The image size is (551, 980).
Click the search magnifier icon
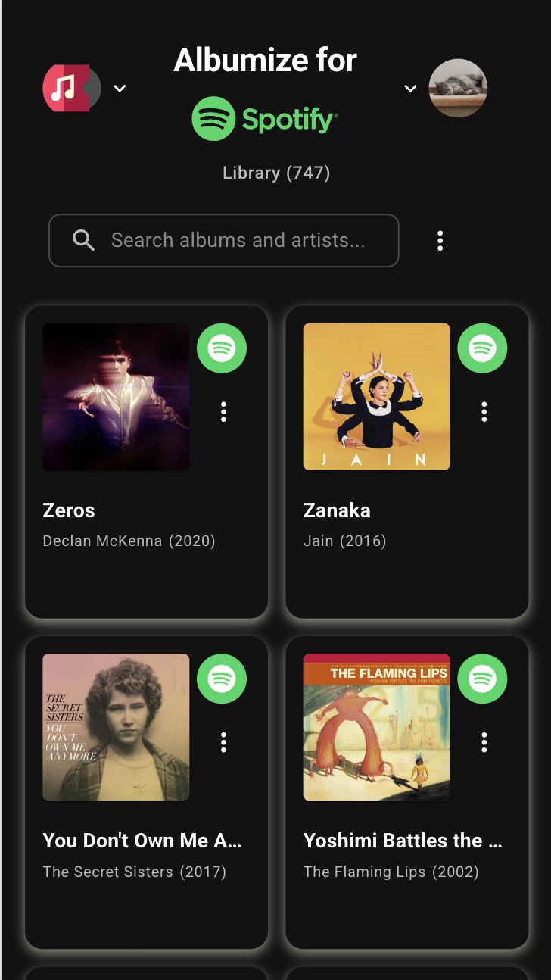coord(83,241)
